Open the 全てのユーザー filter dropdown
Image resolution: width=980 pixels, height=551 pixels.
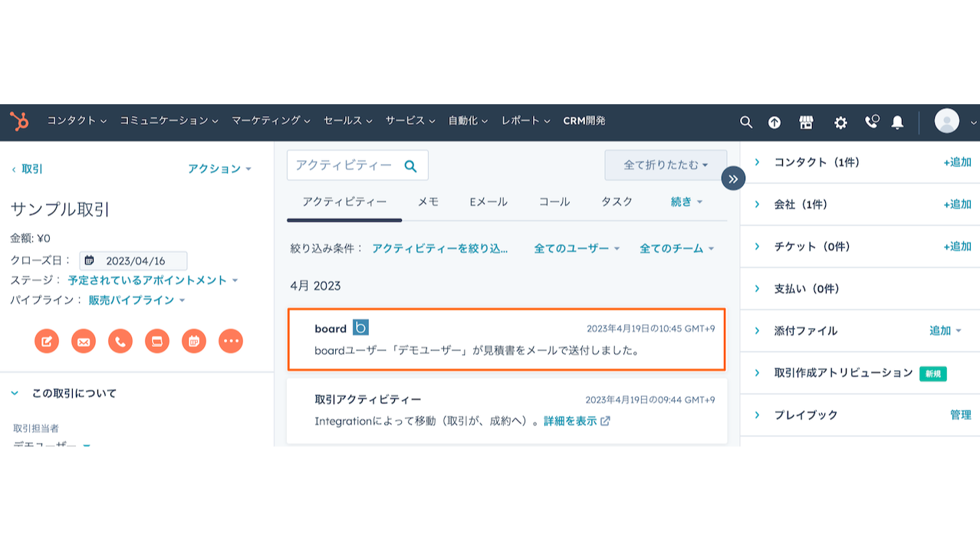tap(577, 248)
